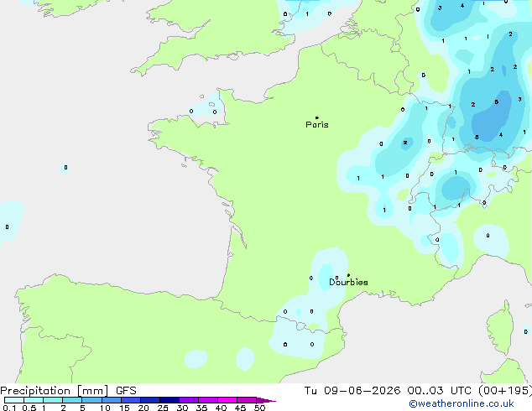Click the forecast date 09-06-2026 text
Image resolution: width=532 pixels, height=411 pixels.
[x=362, y=391]
